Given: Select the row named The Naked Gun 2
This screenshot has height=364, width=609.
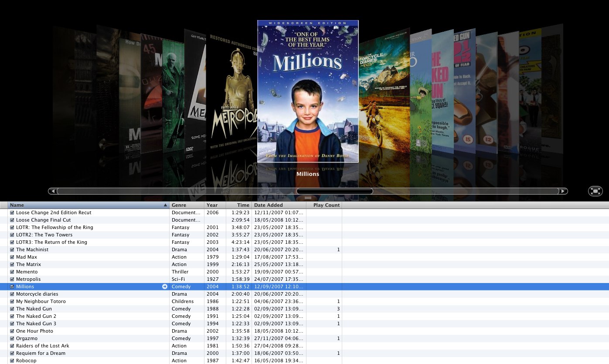Looking at the screenshot, I should click(304, 316).
